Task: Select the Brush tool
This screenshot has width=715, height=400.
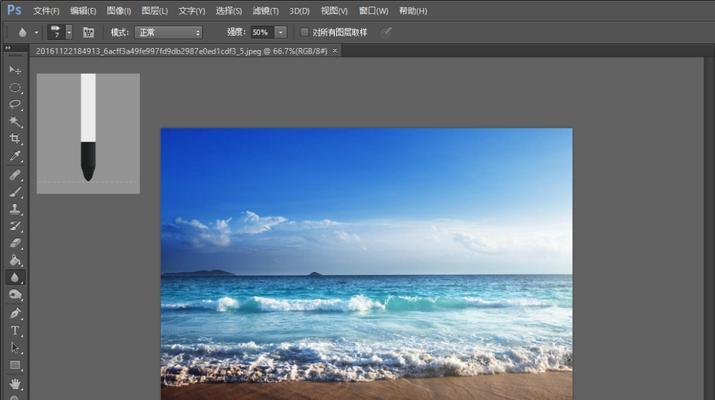Action: (15, 192)
